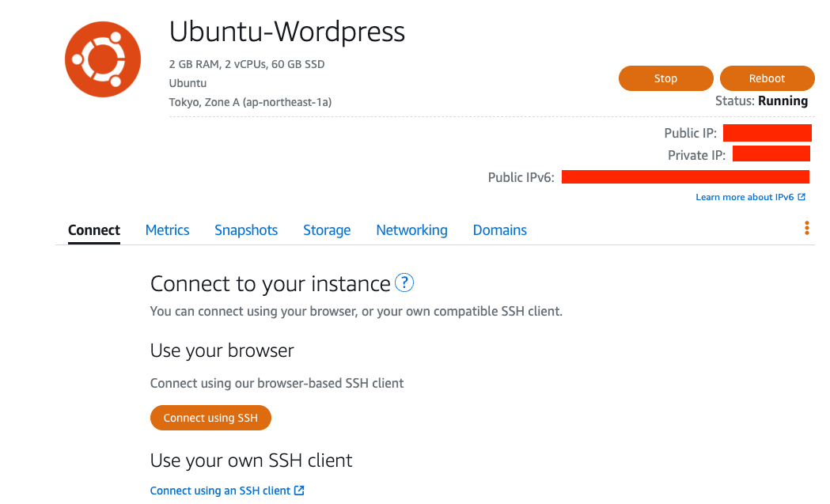The height and width of the screenshot is (504, 830).
Task: Go to the Storage tab
Action: click(327, 230)
